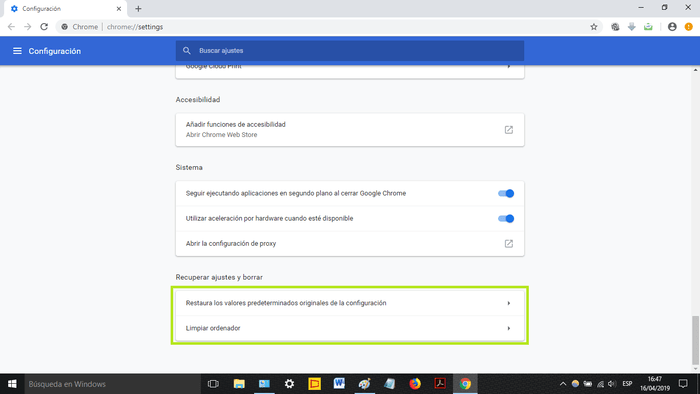Click ESP language indicator in tray
Screen dimensions: 700x394
tap(627, 384)
